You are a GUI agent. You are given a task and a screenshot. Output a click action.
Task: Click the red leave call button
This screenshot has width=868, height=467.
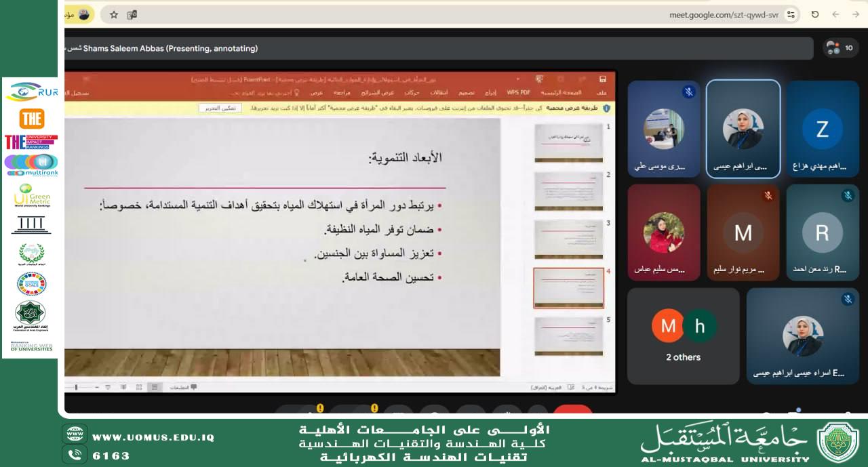tap(572, 411)
